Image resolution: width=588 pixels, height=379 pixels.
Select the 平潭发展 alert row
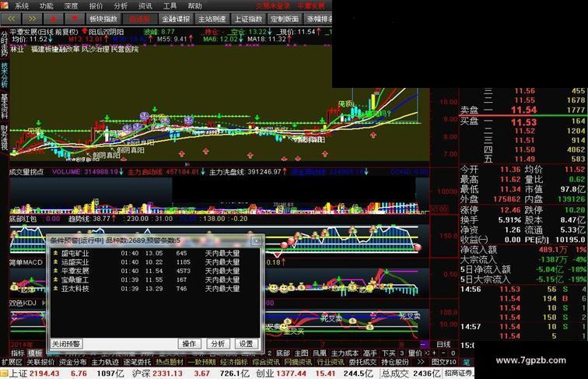(155, 271)
